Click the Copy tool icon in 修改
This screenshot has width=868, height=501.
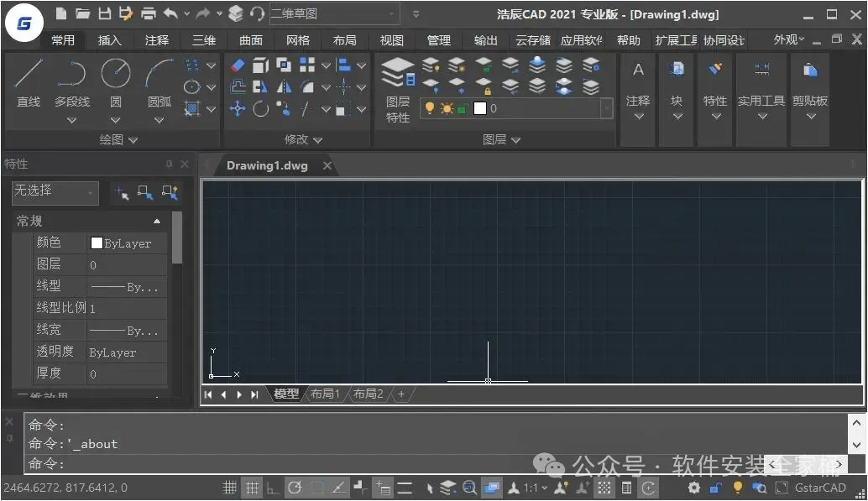(x=284, y=65)
